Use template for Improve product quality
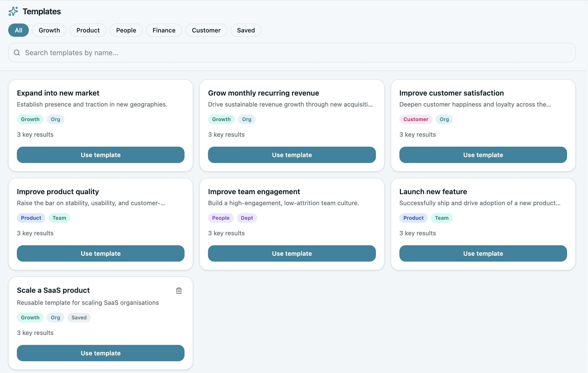Image resolution: width=588 pixels, height=373 pixels. coord(101,253)
